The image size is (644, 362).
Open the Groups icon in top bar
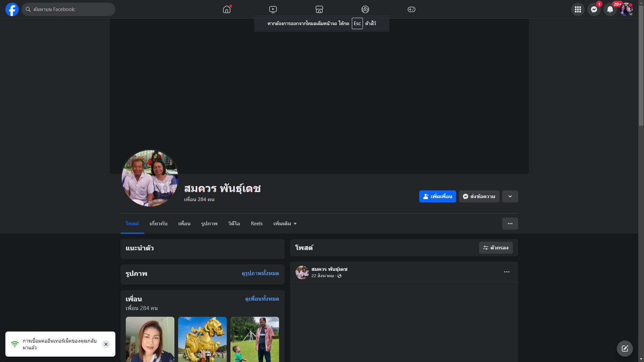pos(365,9)
